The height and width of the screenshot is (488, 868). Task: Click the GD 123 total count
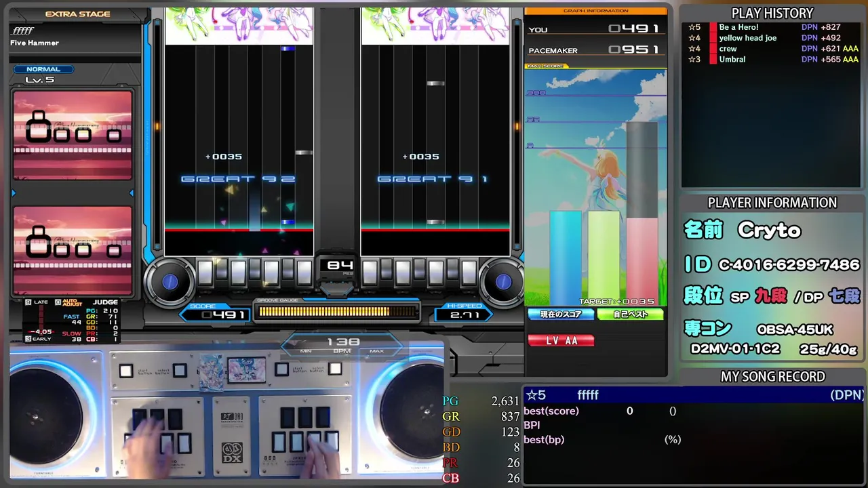[481, 432]
